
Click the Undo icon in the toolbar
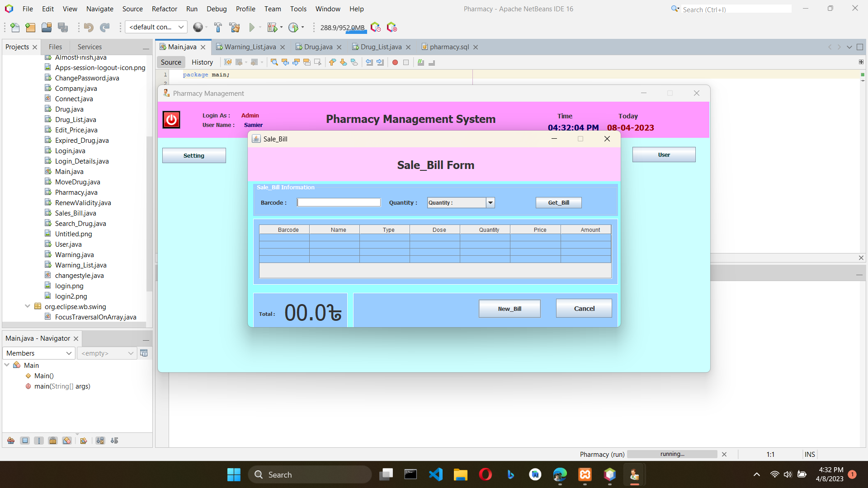89,27
